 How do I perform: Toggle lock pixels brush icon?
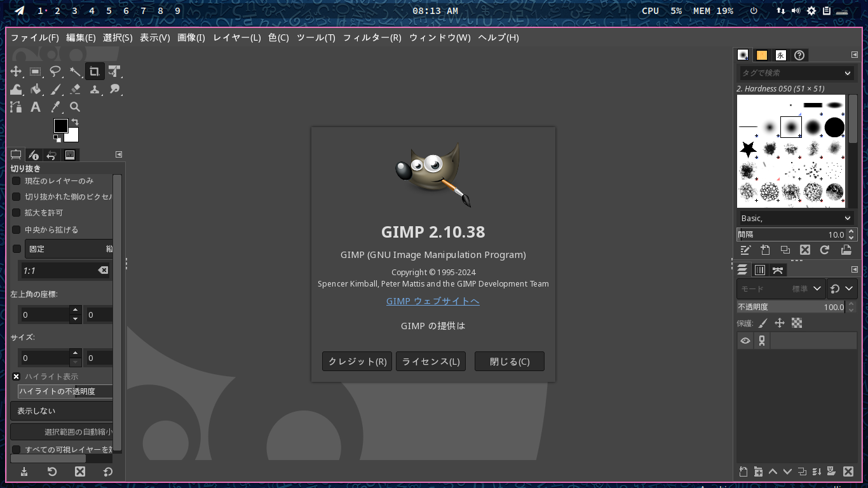[763, 323]
